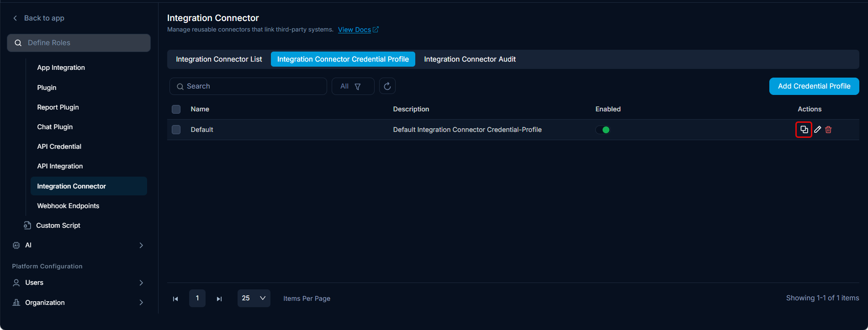
Task: Go to the last page of results
Action: click(x=219, y=299)
